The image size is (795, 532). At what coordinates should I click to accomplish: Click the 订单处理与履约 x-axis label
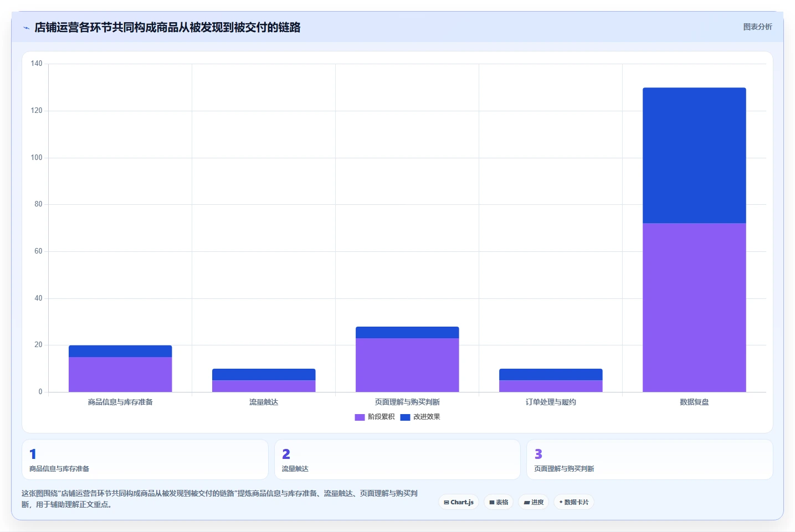tap(551, 402)
